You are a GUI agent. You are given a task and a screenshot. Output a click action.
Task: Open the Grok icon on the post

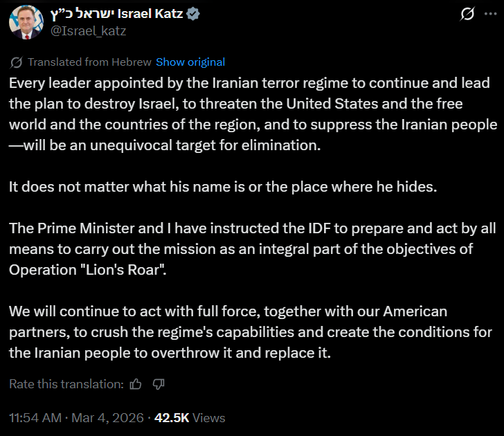467,14
